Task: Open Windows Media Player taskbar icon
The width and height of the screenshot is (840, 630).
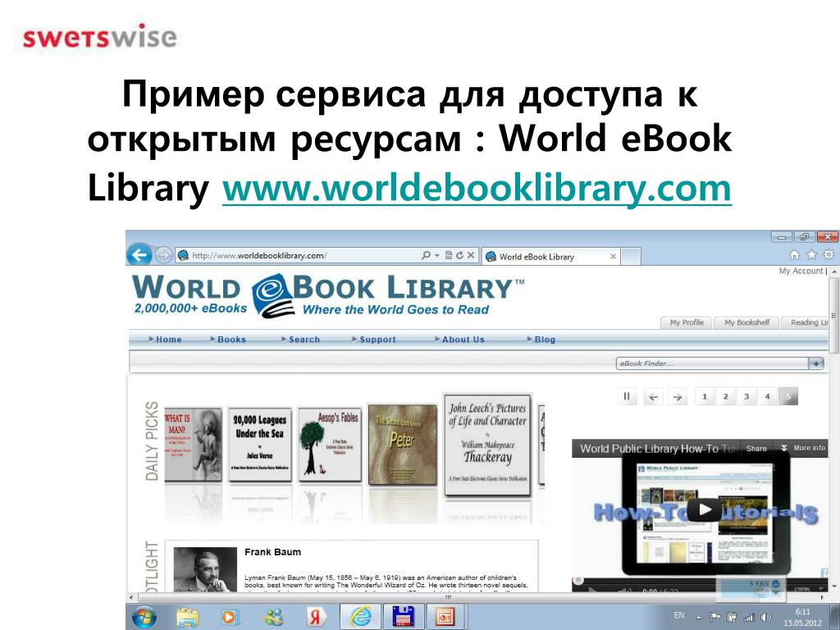Action: pos(229,617)
